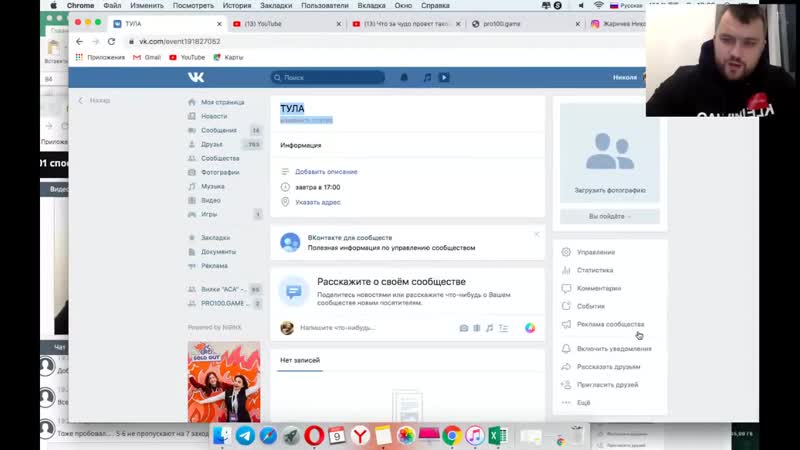This screenshot has height=450, width=800.
Task: Open Друзья in the left sidebar
Action: click(x=212, y=144)
